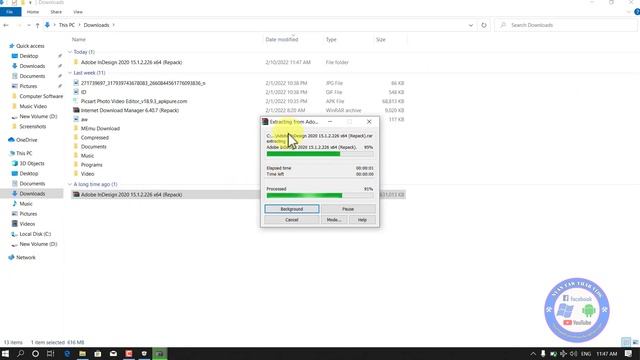The height and width of the screenshot is (360, 640).
Task: Show hidden system tray icons
Action: [533, 354]
